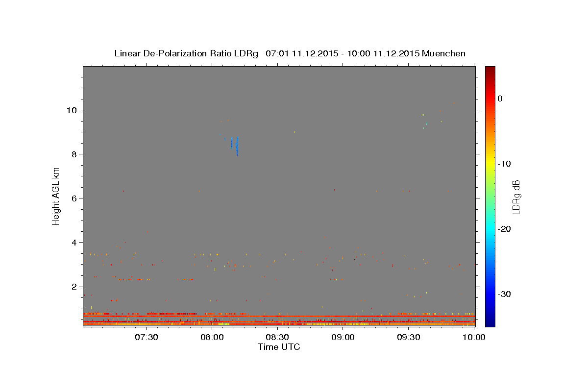Click the cyan echo near 9.3 km at 09:38
588x392 pixels.
coord(426,124)
